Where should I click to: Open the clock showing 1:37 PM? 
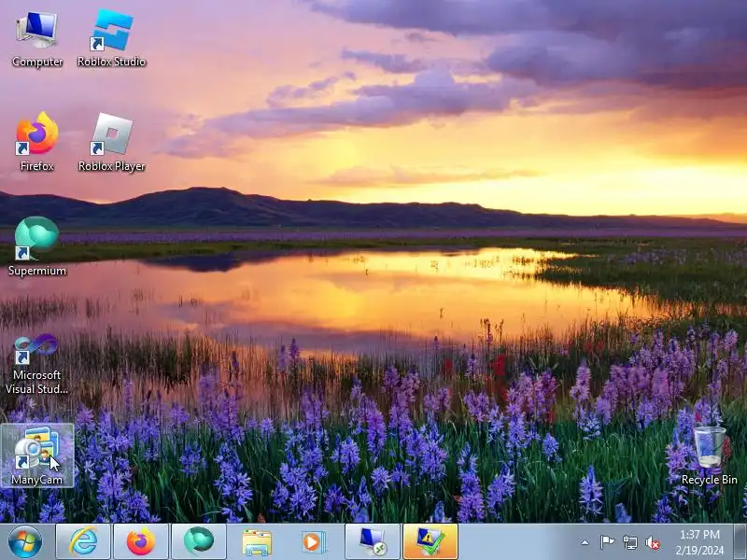click(x=699, y=542)
